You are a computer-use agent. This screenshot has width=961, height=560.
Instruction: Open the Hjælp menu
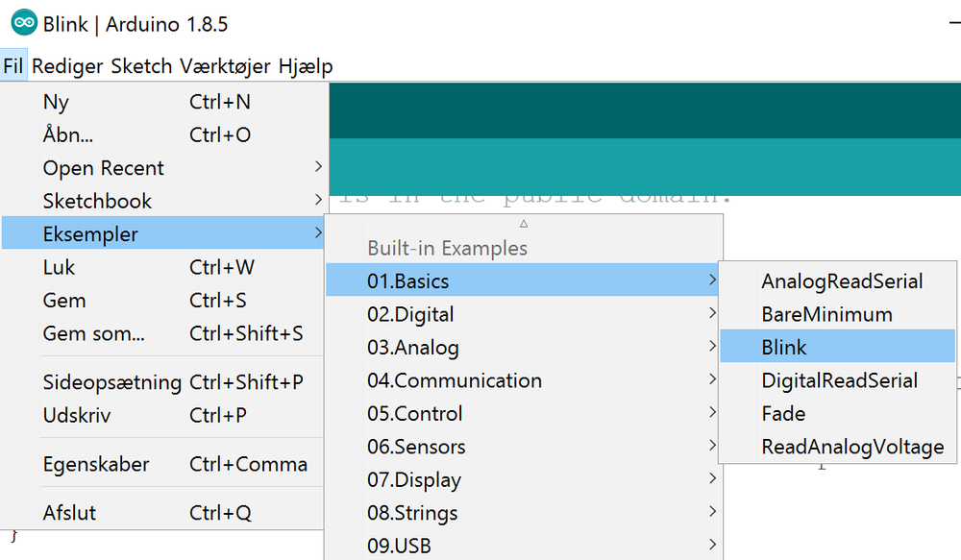[x=306, y=66]
